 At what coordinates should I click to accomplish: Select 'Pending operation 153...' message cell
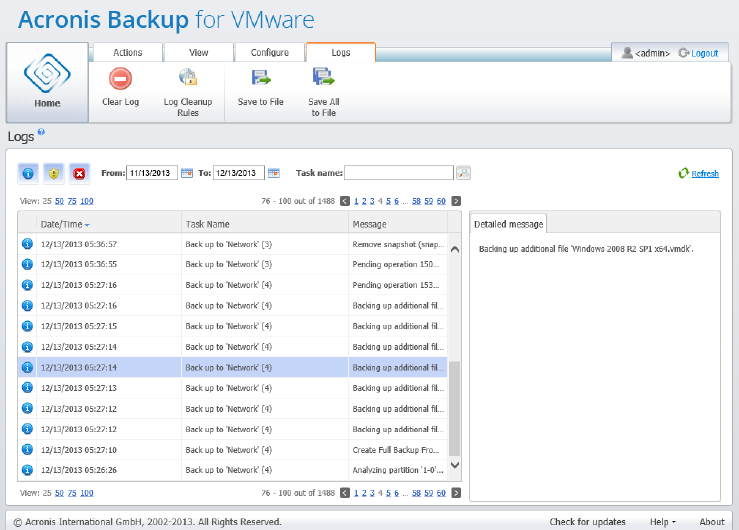[x=398, y=285]
